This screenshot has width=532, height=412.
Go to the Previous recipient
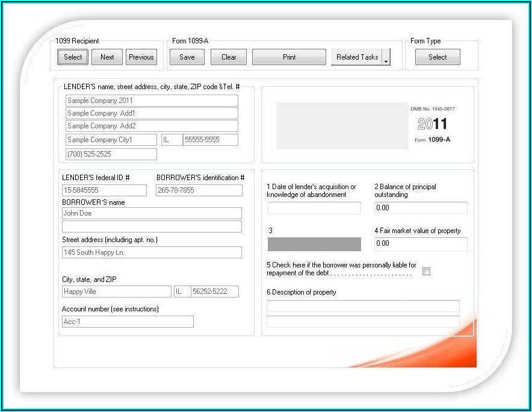(x=141, y=57)
